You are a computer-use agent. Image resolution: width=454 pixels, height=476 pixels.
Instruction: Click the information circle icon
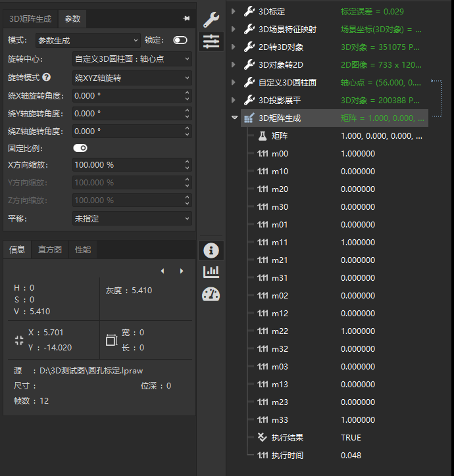coord(211,250)
